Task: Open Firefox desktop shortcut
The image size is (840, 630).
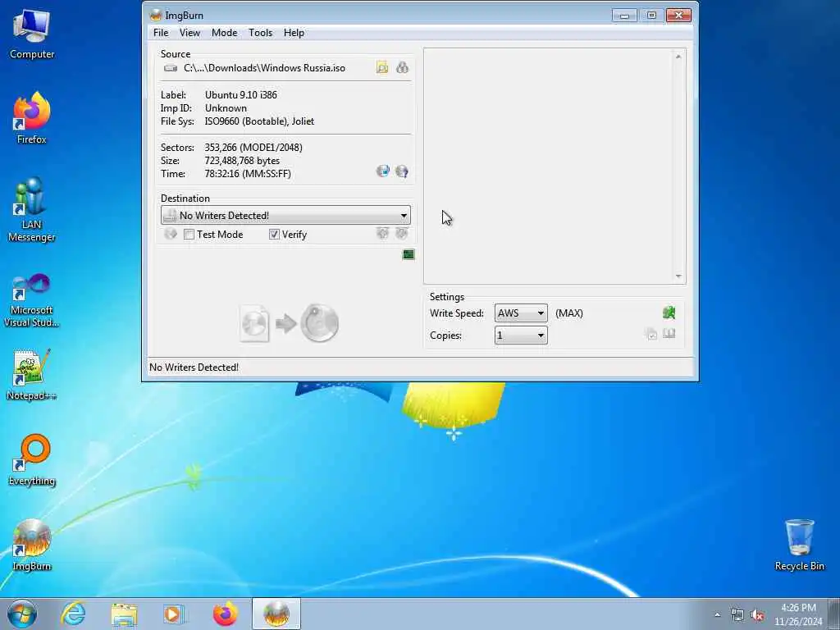Action: (x=32, y=118)
